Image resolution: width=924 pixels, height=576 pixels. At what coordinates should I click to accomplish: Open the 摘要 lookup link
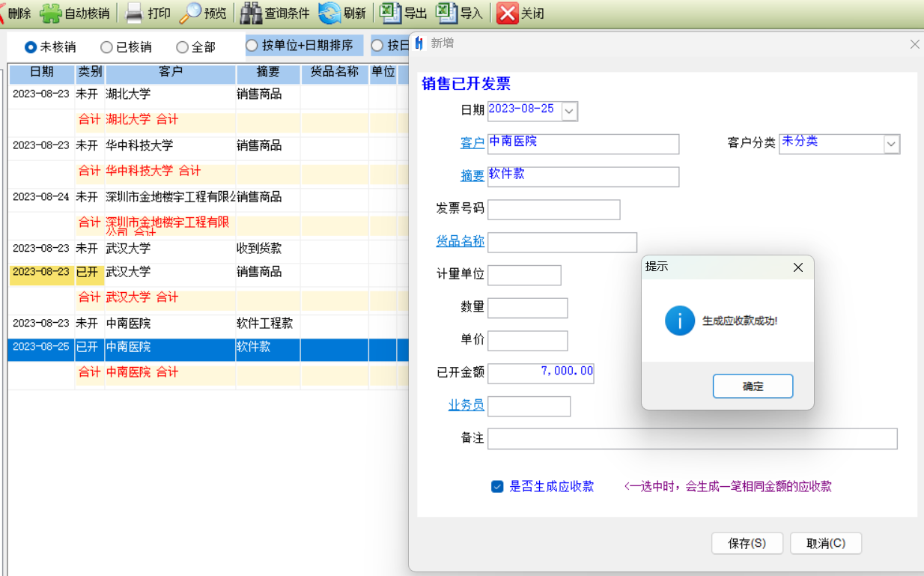472,176
